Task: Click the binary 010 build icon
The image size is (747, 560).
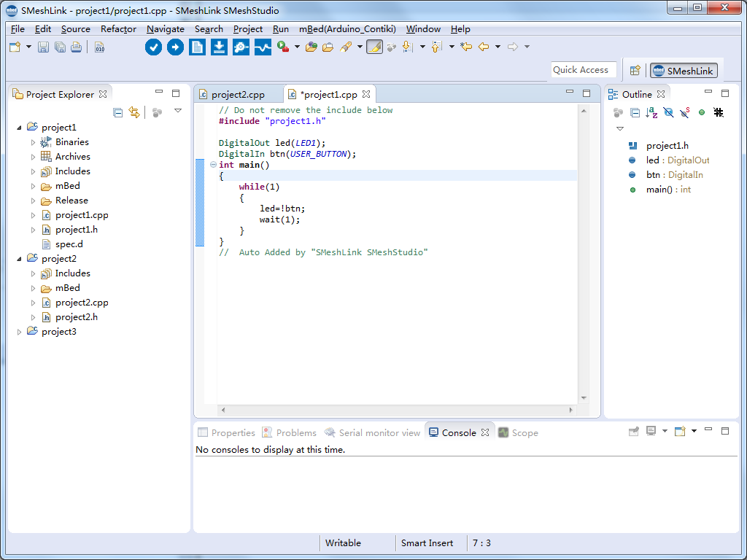Action: 99,47
